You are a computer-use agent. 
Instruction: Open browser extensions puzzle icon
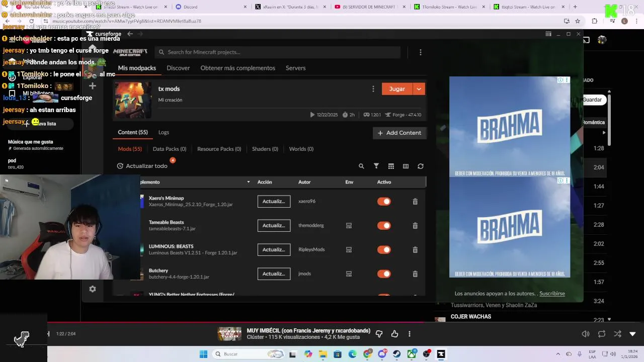click(x=595, y=21)
